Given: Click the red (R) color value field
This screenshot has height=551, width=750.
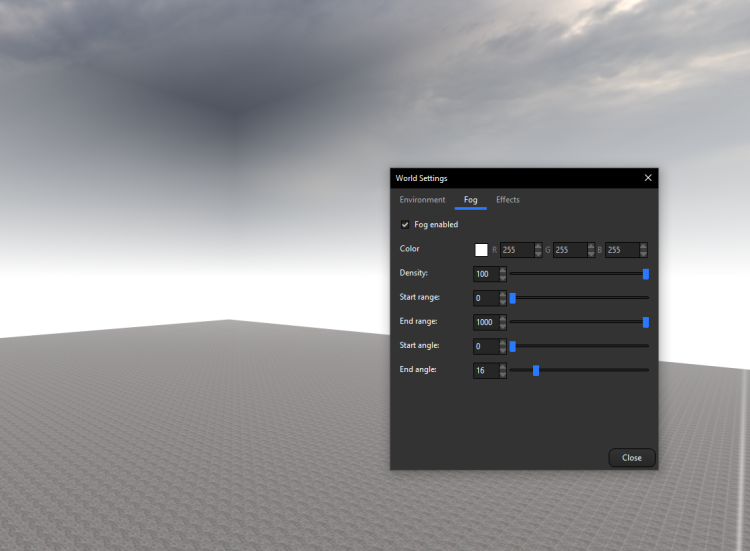Looking at the screenshot, I should click(516, 250).
